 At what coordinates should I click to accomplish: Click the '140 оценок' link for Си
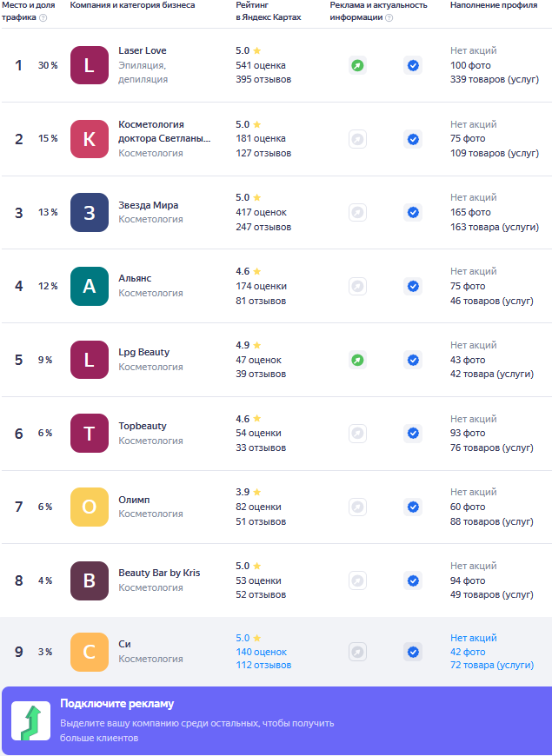pyautogui.click(x=261, y=652)
